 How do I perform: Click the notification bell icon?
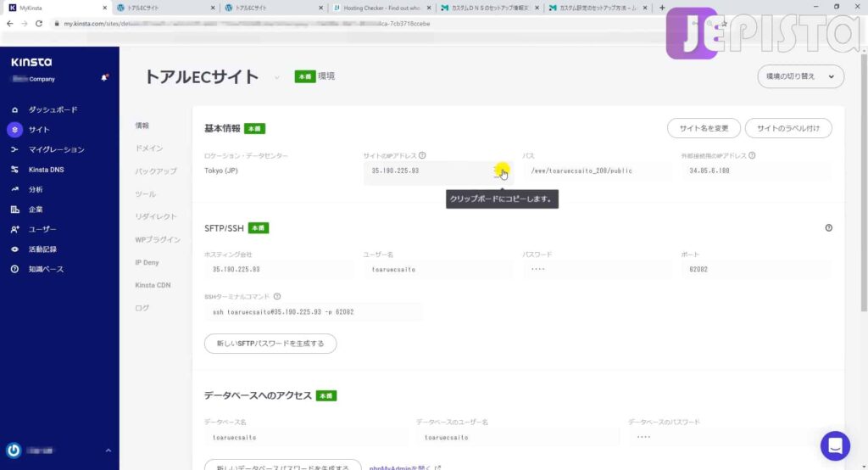click(104, 78)
